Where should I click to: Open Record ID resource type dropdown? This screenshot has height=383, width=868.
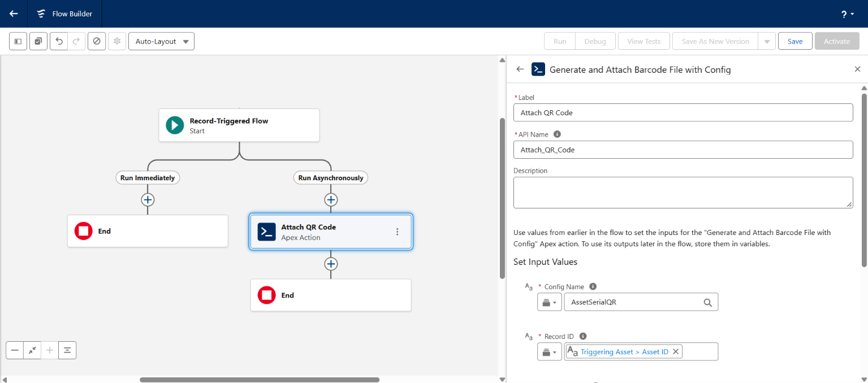click(x=550, y=352)
